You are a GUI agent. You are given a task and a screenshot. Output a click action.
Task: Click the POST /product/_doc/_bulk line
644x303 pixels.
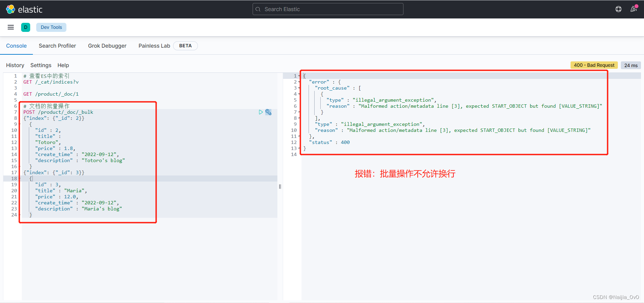tap(58, 112)
